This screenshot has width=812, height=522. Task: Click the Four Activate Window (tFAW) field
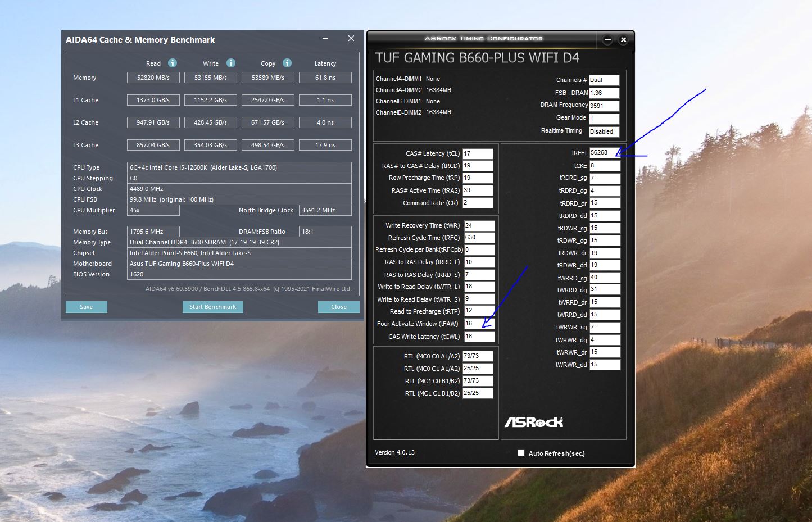[479, 324]
